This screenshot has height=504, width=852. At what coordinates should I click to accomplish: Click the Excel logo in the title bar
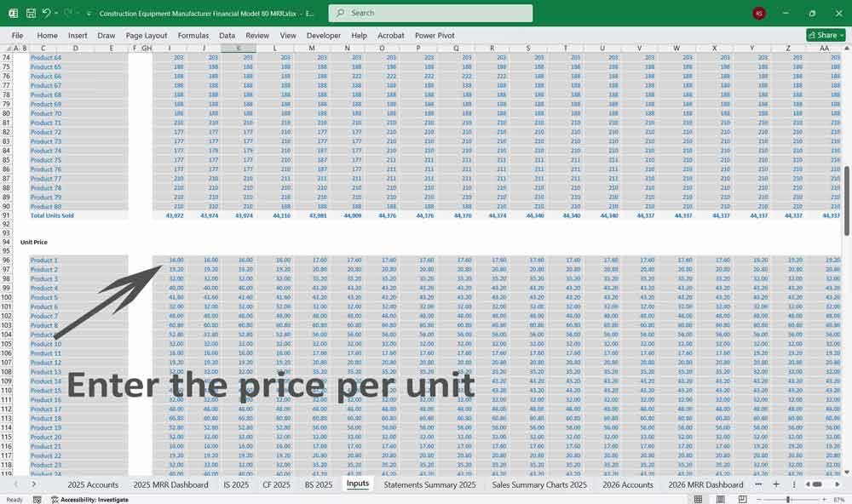(x=12, y=13)
